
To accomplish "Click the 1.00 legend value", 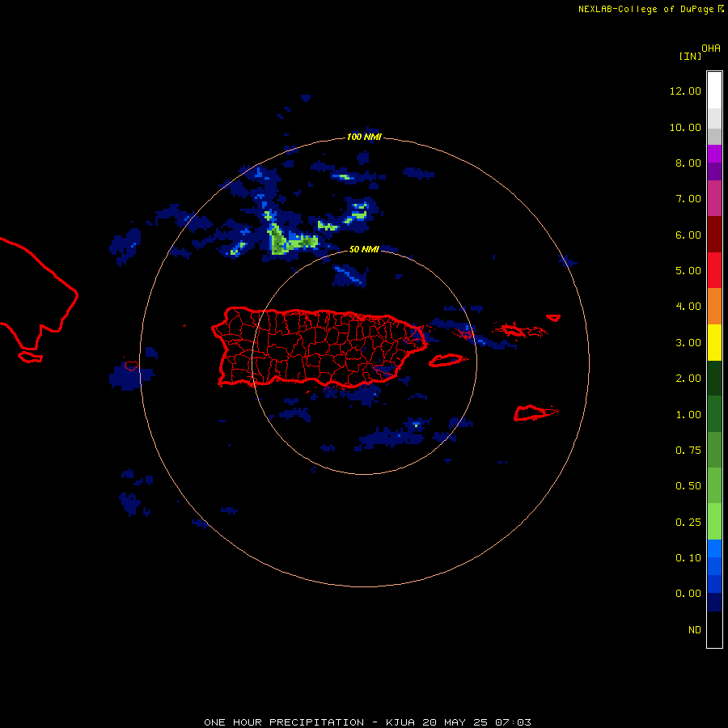I will point(688,415).
